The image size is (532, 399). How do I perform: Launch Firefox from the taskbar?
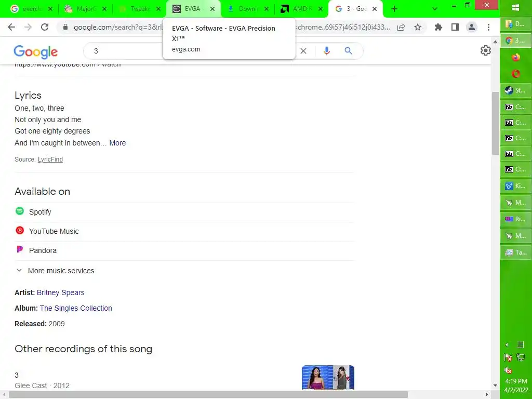click(x=516, y=57)
